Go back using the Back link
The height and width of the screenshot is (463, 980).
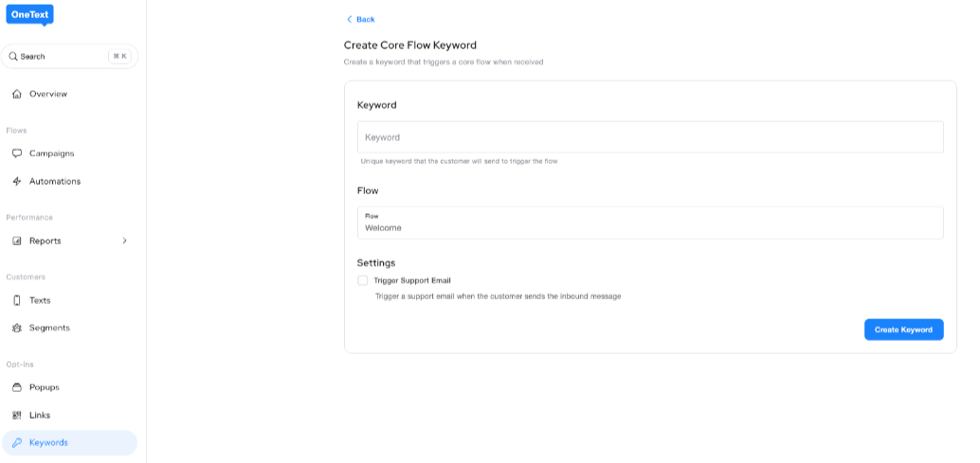[361, 19]
